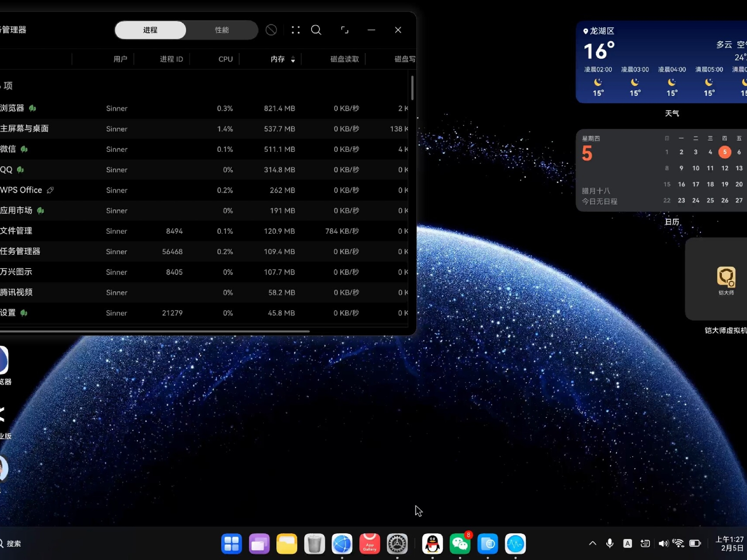Image resolution: width=747 pixels, height=560 pixels.
Task: Open the task manager pulse icon in dock
Action: 515,544
